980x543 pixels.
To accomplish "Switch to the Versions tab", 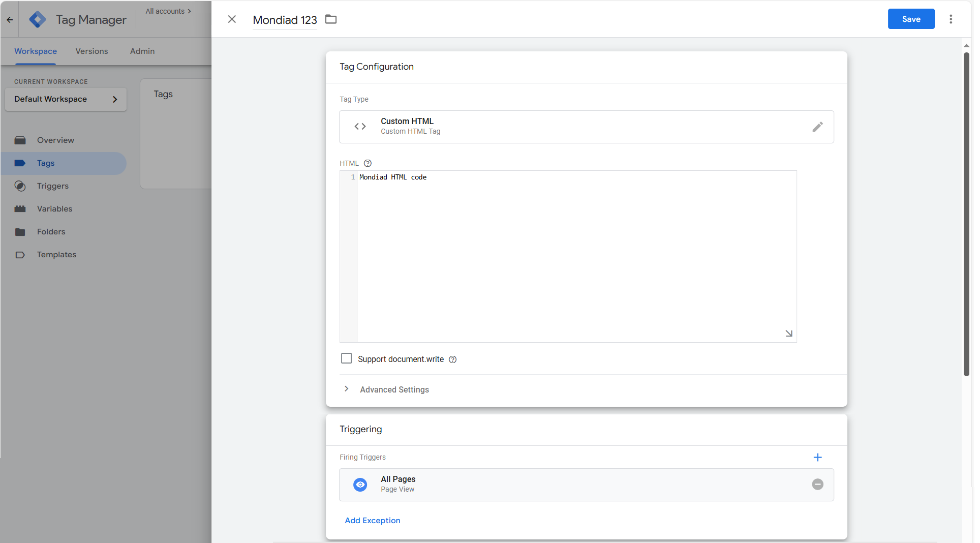I will pyautogui.click(x=91, y=51).
